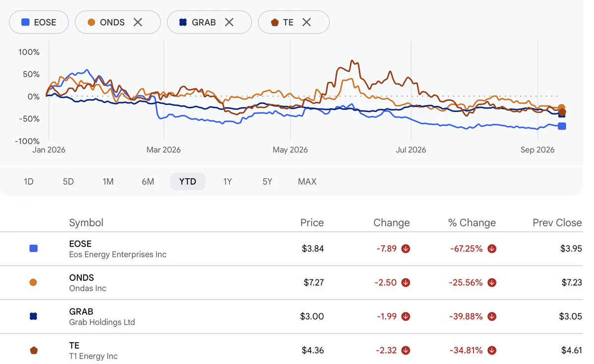Screen dimensions: 594x364
Task: Click the TE previous close $4.61
Action: 571,350
